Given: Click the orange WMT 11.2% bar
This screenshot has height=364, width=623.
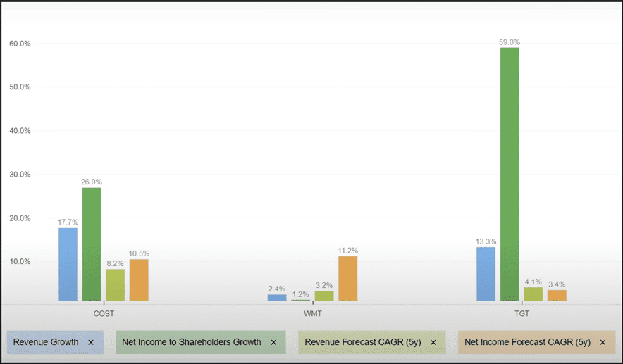Looking at the screenshot, I should point(347,279).
